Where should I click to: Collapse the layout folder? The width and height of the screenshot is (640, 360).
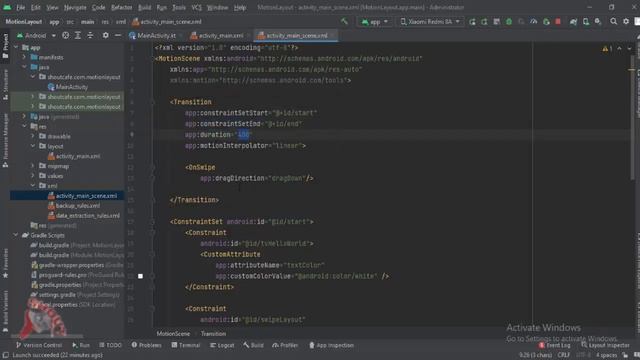[33, 146]
